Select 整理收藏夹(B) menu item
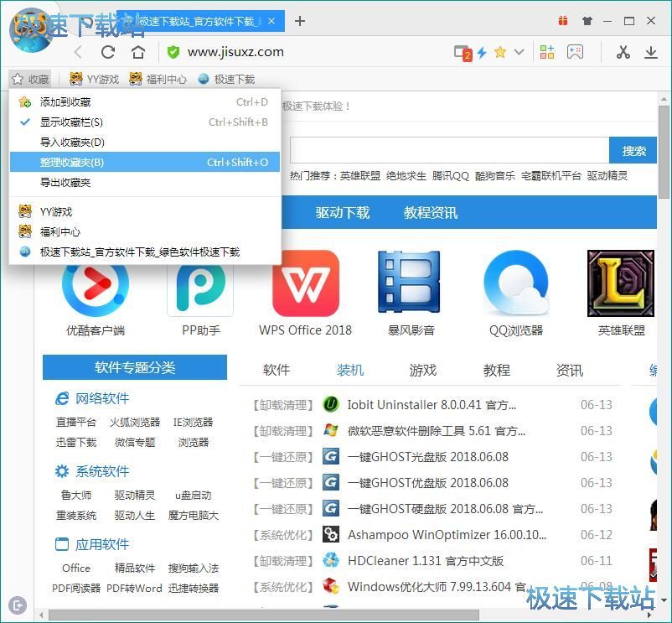This screenshot has height=623, width=672. [145, 162]
